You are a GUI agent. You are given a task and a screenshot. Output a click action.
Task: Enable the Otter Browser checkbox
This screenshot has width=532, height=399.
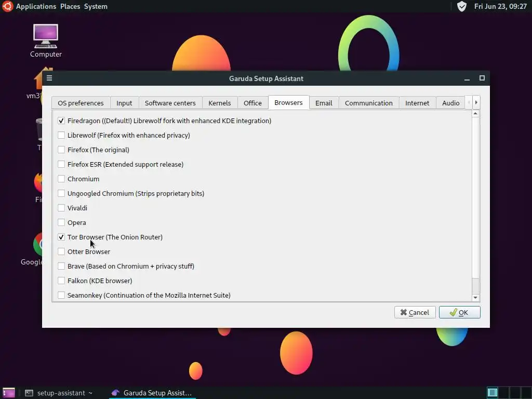[x=61, y=252]
